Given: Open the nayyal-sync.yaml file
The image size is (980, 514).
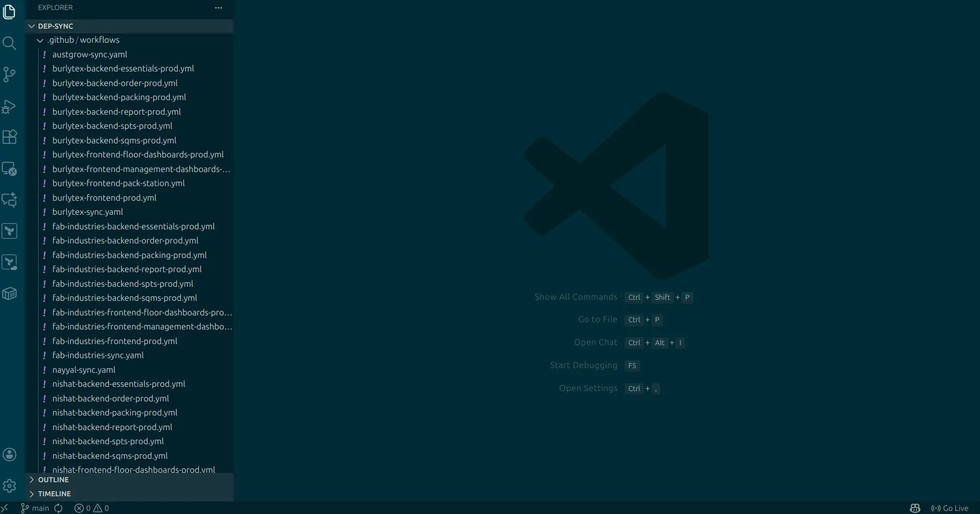Looking at the screenshot, I should click(x=84, y=370).
